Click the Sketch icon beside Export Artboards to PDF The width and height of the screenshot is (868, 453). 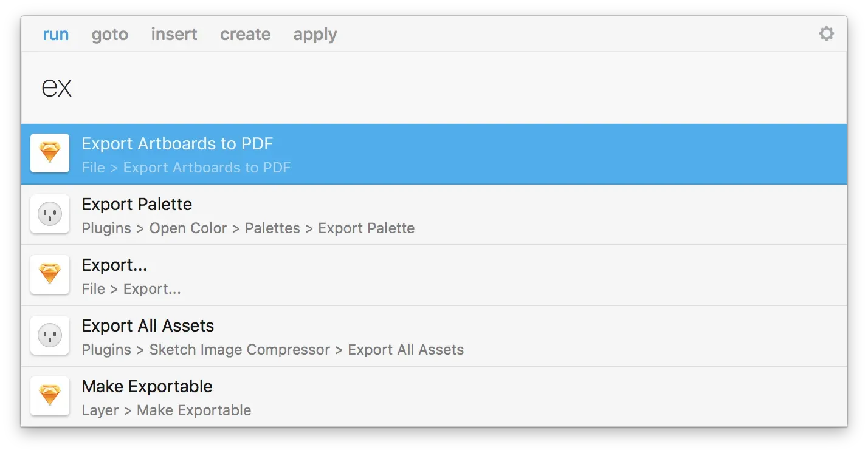(x=50, y=153)
